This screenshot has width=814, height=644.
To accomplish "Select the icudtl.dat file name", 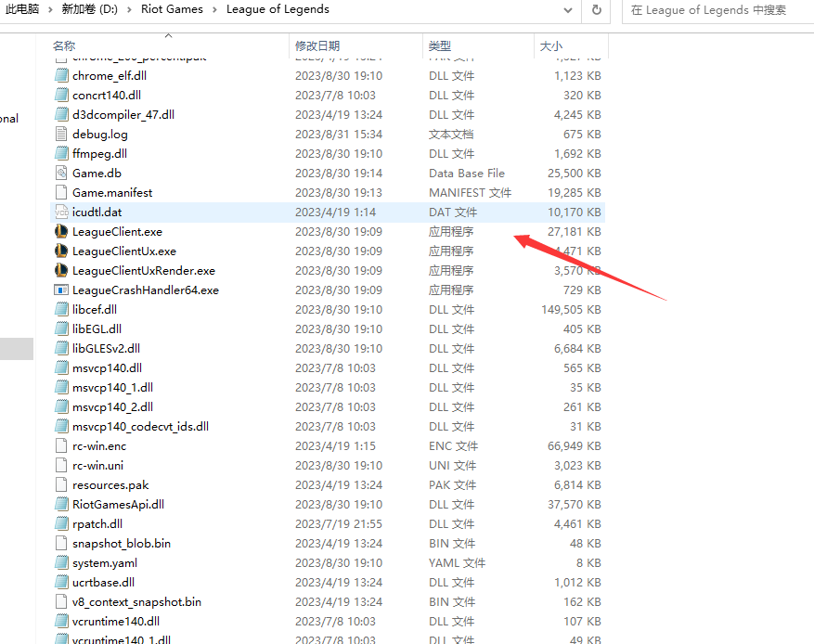I will (97, 213).
